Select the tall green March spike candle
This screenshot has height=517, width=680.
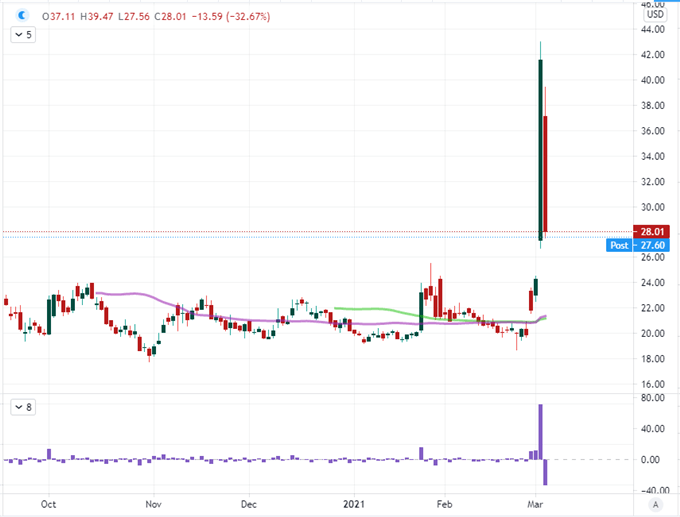point(540,150)
